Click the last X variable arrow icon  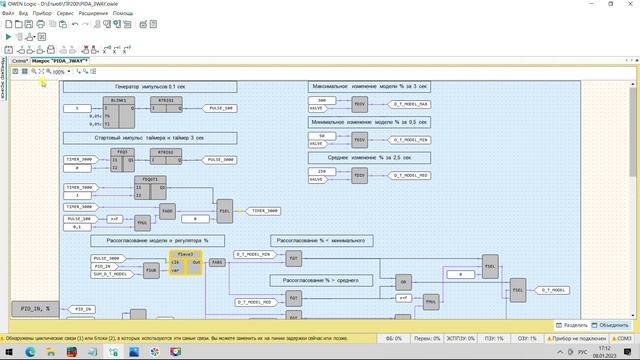tap(127, 50)
